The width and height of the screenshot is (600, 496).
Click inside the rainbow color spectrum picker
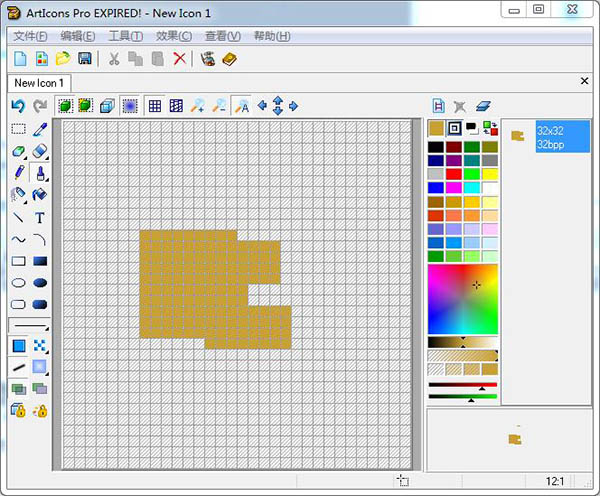pyautogui.click(x=462, y=299)
